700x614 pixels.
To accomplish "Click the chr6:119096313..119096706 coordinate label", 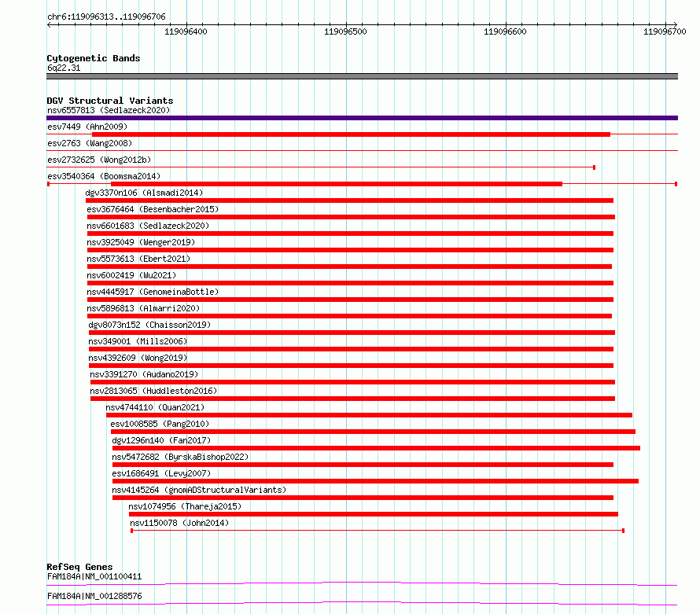I will 106,17.
